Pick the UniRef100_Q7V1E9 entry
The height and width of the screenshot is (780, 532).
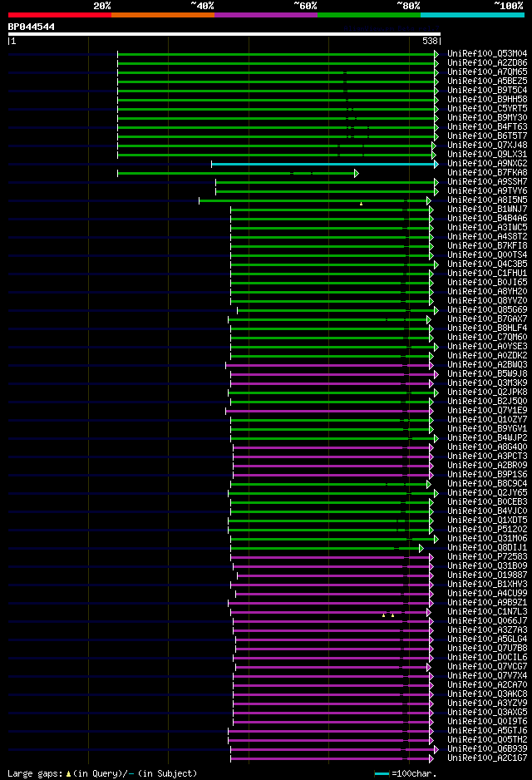tap(487, 411)
